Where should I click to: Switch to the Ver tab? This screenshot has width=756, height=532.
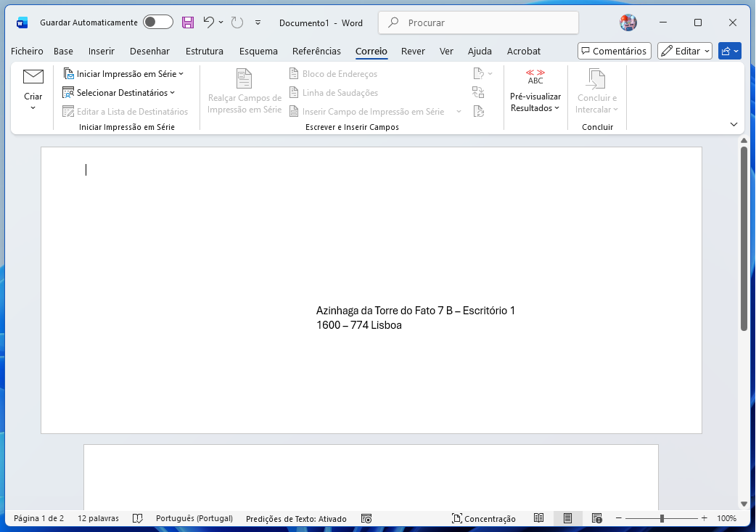446,51
